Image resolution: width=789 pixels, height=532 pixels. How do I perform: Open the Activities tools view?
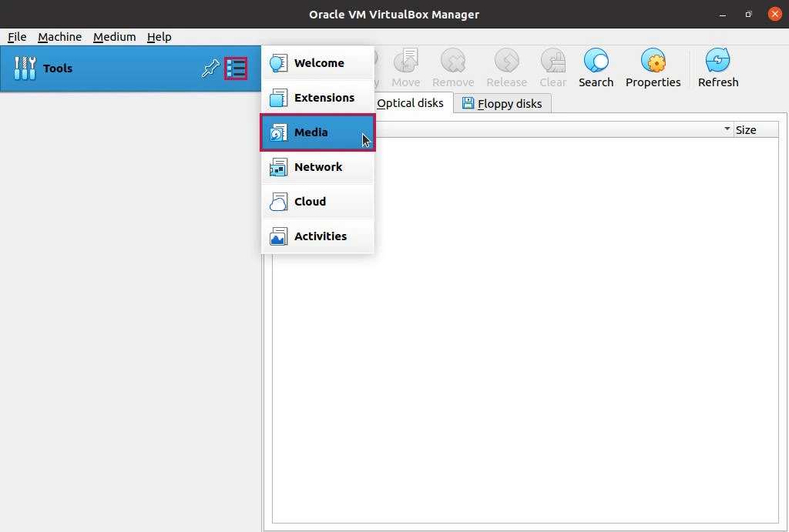[321, 236]
